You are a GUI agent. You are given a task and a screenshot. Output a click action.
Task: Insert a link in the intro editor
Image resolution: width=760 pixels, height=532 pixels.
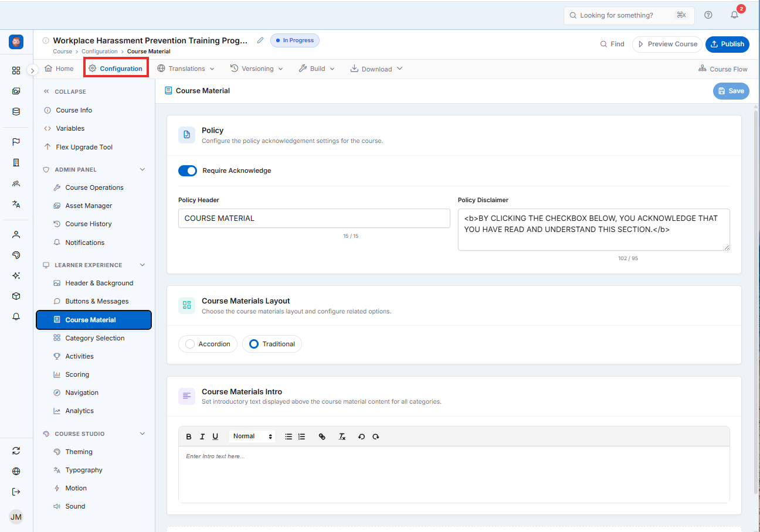click(x=322, y=436)
